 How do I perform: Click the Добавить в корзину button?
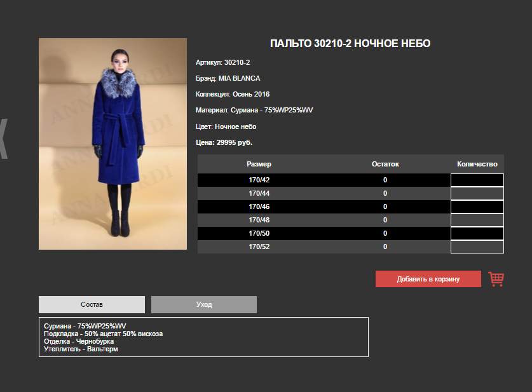coord(428,279)
